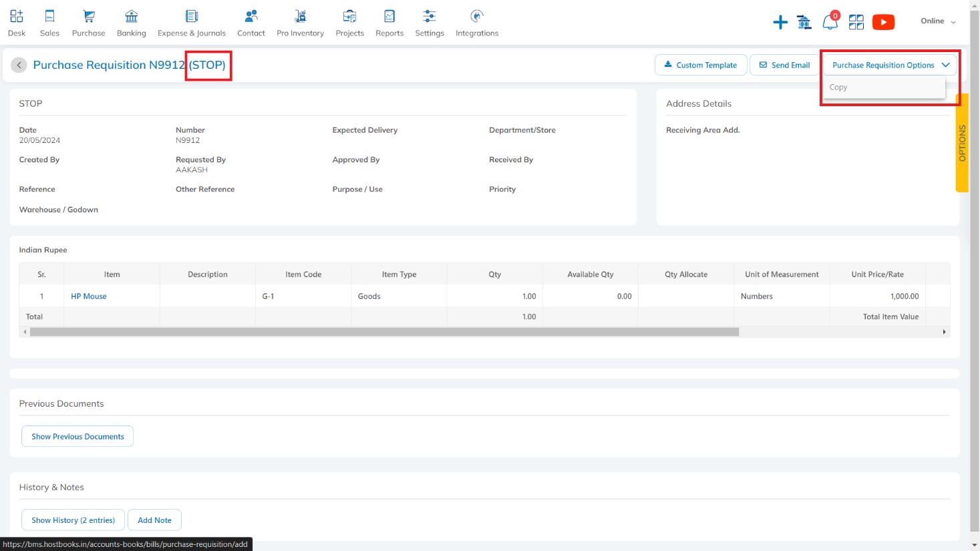Click Show History (2 entries) button
Image resolution: width=980 pixels, height=551 pixels.
tap(73, 520)
